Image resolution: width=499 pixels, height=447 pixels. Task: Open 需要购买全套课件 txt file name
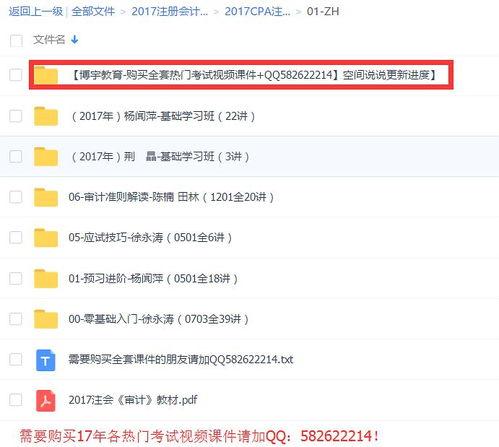[x=181, y=359]
